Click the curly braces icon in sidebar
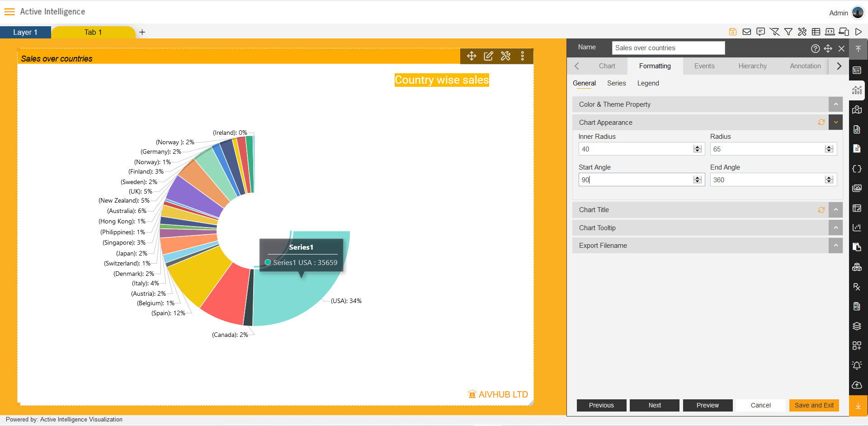The image size is (868, 426). click(857, 169)
